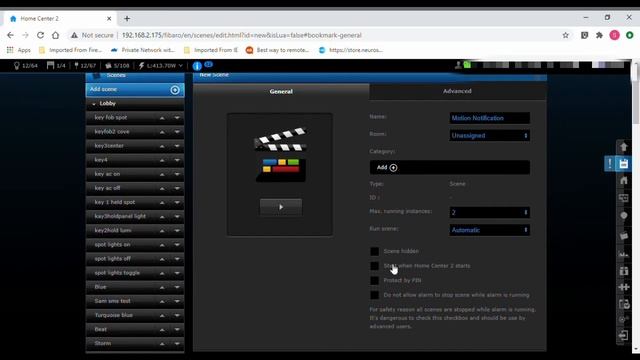Check the Protect by PIN box

click(374, 281)
